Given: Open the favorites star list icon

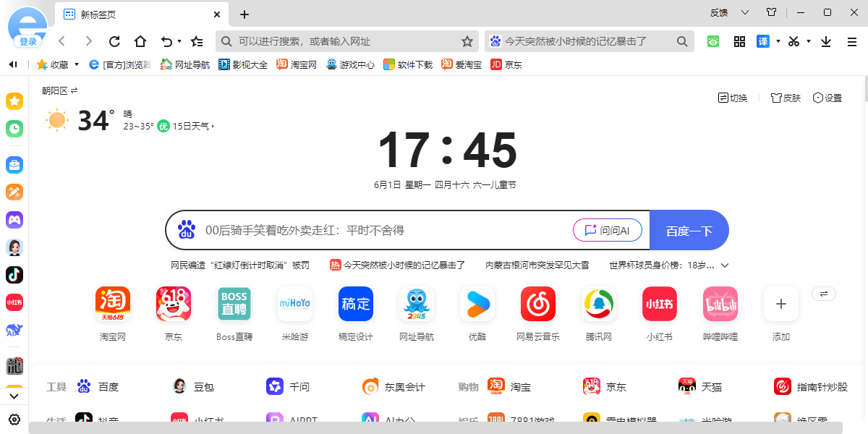Looking at the screenshot, I should 197,41.
